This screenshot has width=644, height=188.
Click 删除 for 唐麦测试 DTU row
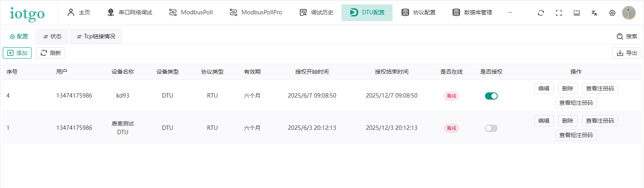pos(567,121)
